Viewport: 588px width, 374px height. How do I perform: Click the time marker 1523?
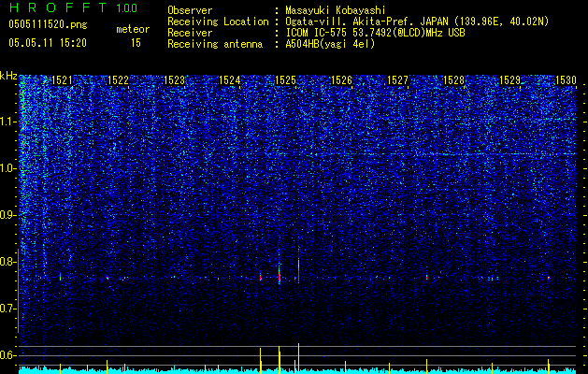175,80
